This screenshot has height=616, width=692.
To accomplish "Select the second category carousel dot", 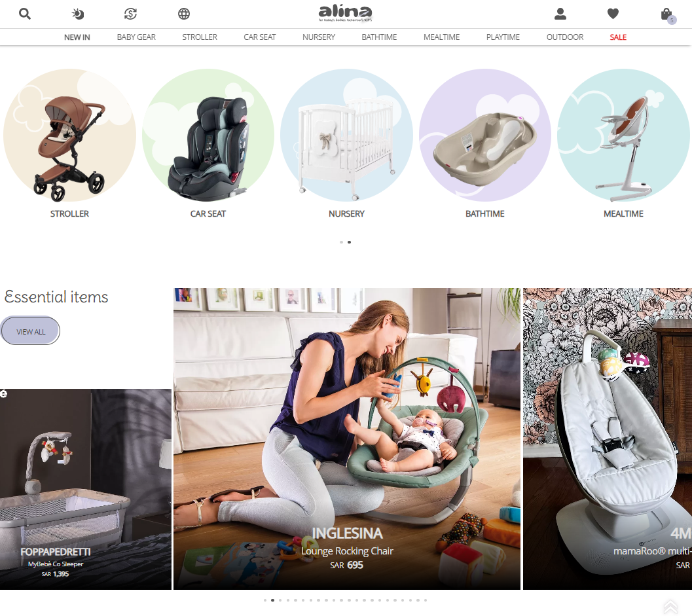I will pos(349,242).
